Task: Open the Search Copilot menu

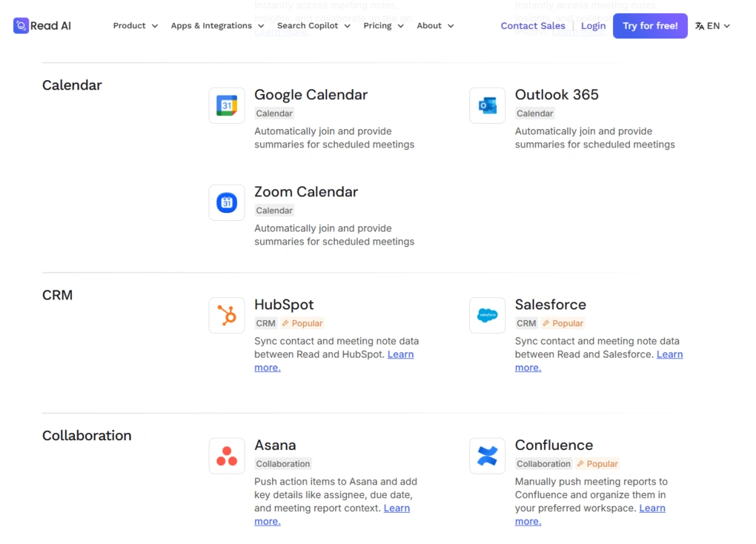Action: (313, 25)
